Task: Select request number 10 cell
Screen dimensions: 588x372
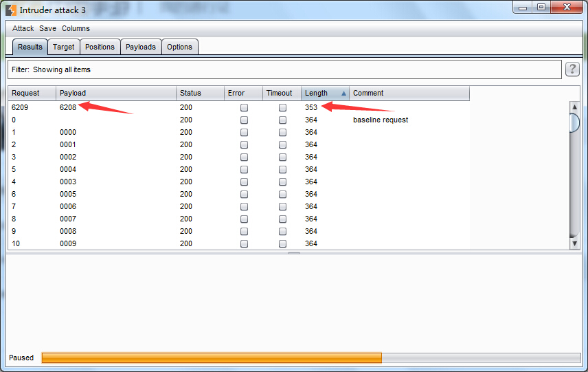Action: click(16, 243)
